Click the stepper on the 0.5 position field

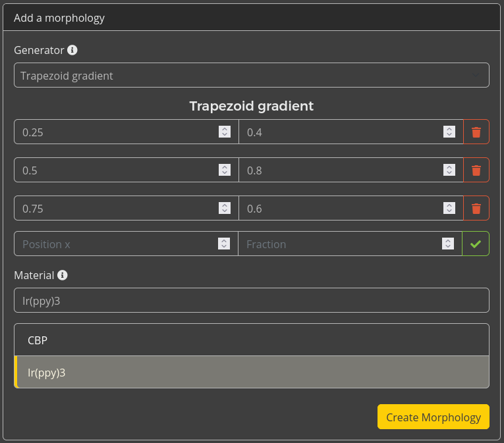pyautogui.click(x=225, y=170)
